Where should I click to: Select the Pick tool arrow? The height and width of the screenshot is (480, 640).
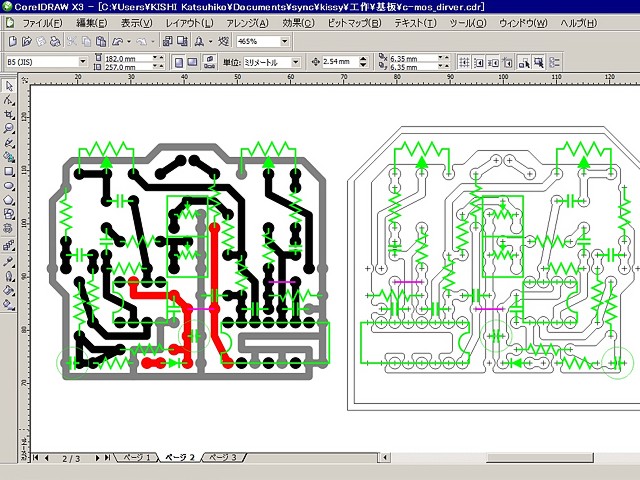(9, 86)
